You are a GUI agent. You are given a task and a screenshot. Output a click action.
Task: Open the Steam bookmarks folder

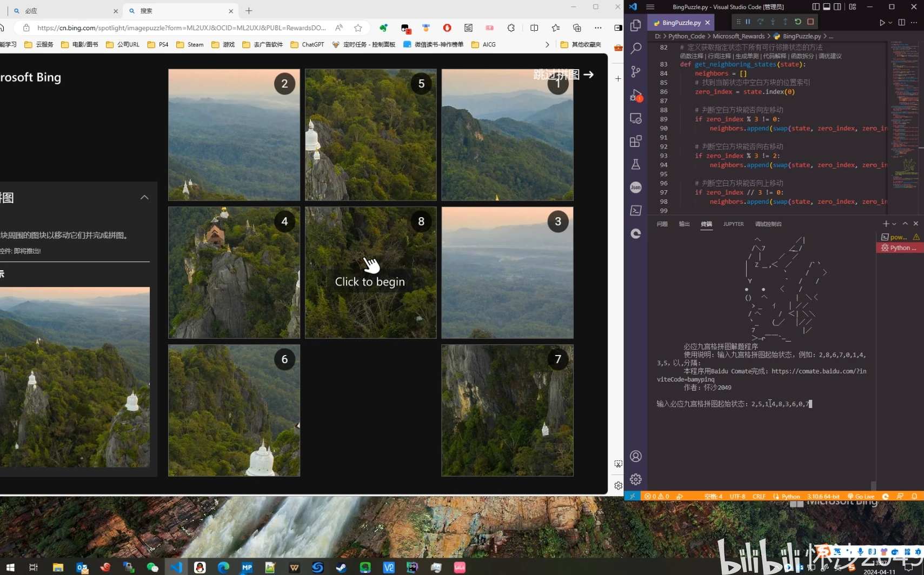coord(190,44)
